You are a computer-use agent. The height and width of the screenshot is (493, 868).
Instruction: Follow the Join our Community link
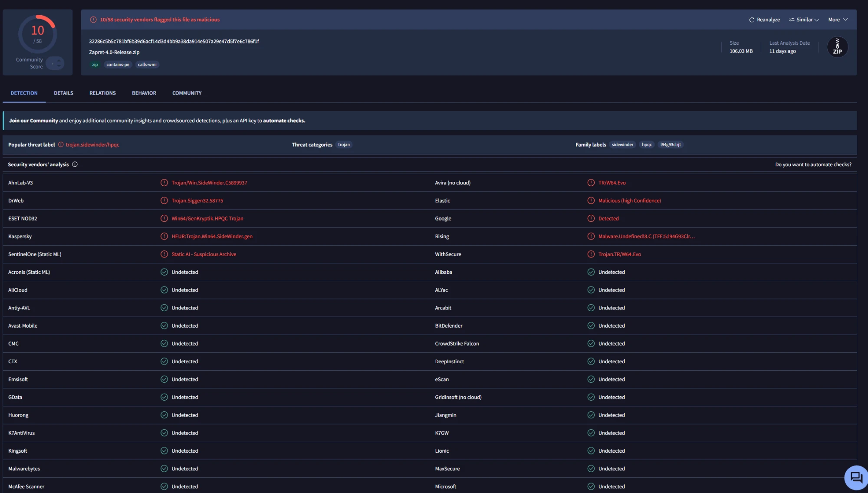33,121
